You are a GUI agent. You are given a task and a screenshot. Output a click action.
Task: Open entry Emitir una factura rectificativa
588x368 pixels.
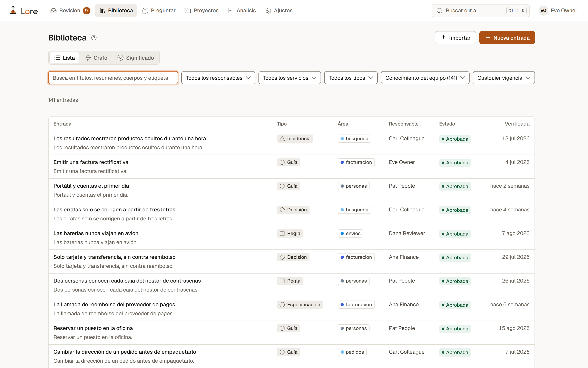(x=91, y=162)
